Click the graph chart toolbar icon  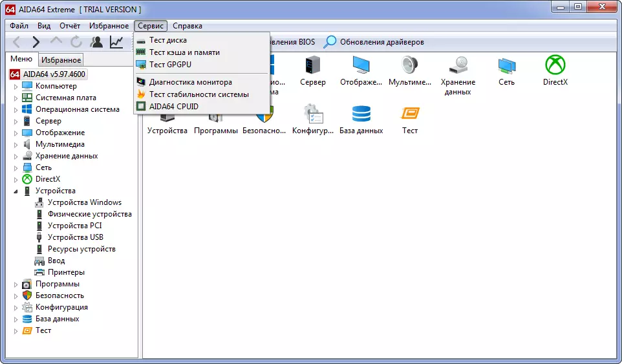point(116,42)
